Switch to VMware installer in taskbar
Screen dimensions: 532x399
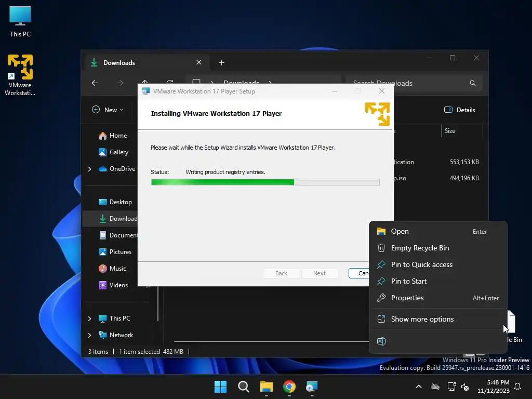[x=312, y=387]
